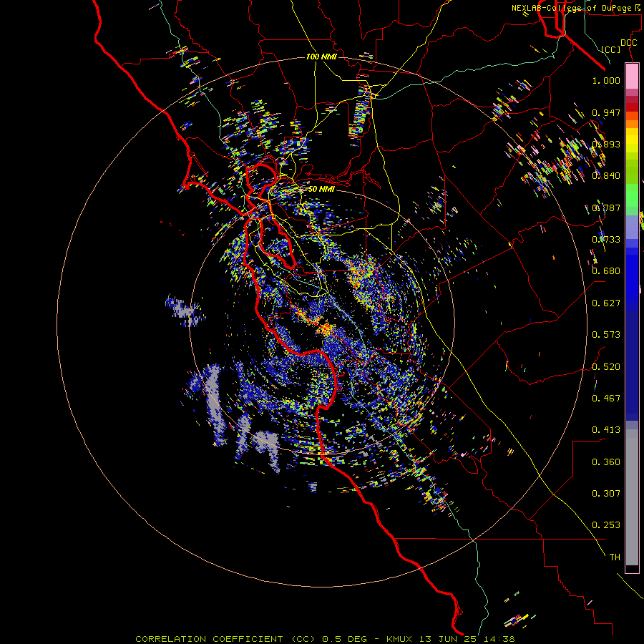Select the 50 NMI range ring label

tap(321, 189)
